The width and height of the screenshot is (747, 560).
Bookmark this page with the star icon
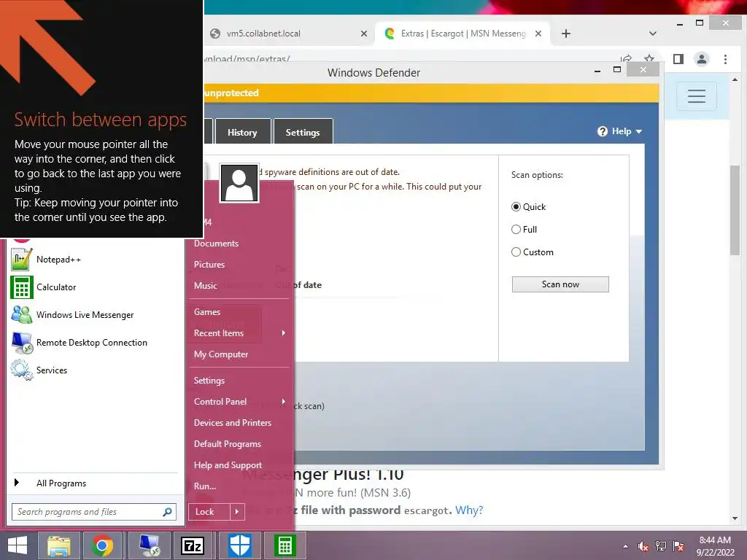tap(649, 58)
